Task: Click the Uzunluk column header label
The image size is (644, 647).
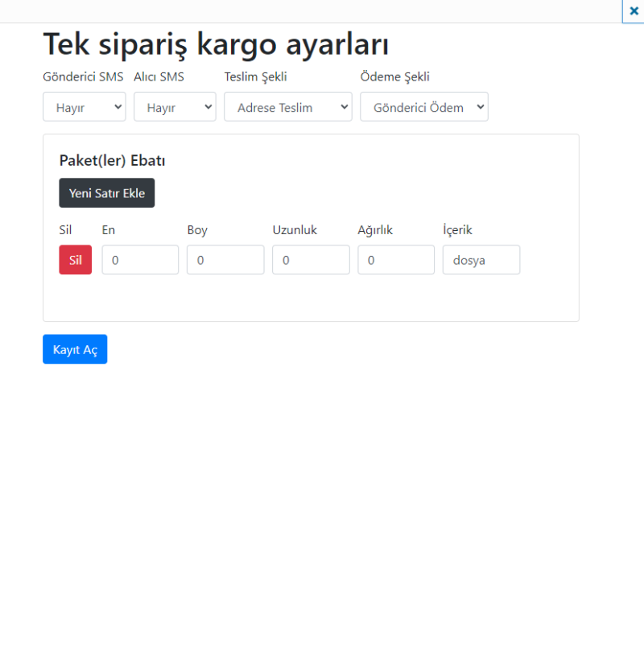Action: click(295, 230)
